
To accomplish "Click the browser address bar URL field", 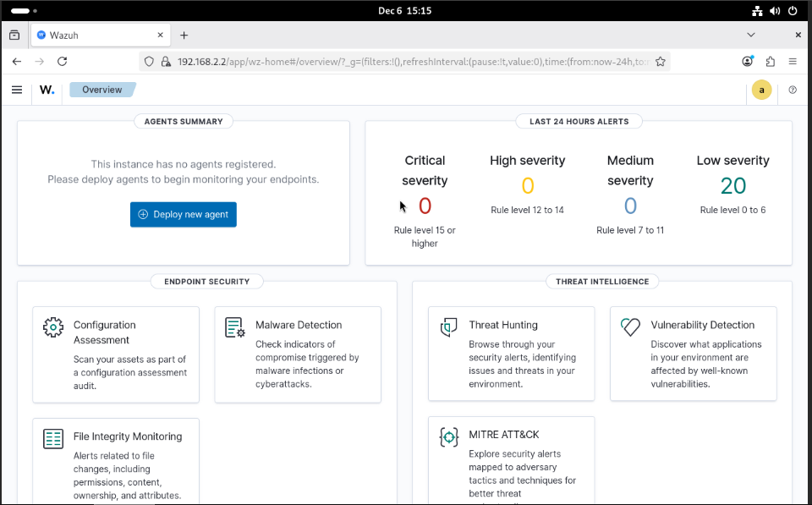I will point(406,62).
